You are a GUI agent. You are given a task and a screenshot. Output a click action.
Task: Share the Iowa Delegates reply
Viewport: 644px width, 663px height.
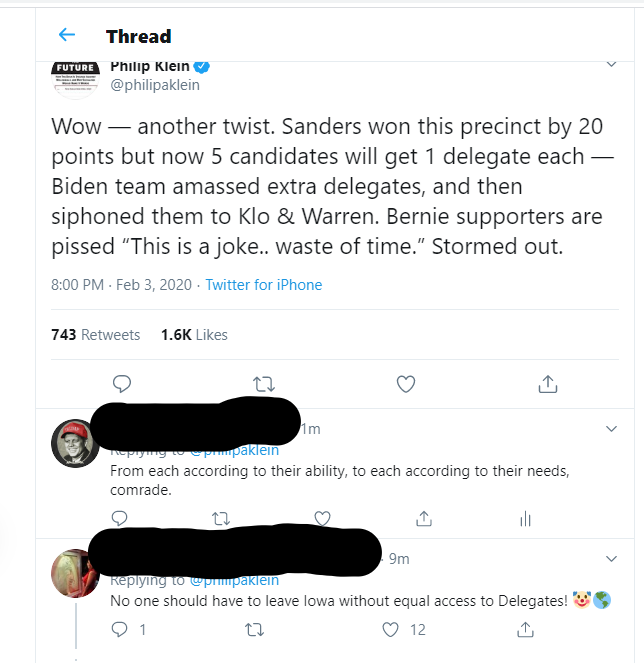pos(526,629)
